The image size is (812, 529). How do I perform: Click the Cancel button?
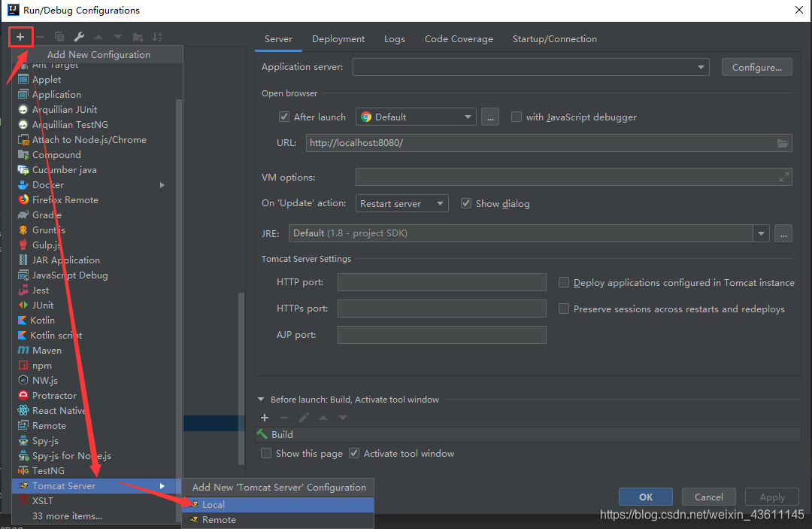point(708,497)
